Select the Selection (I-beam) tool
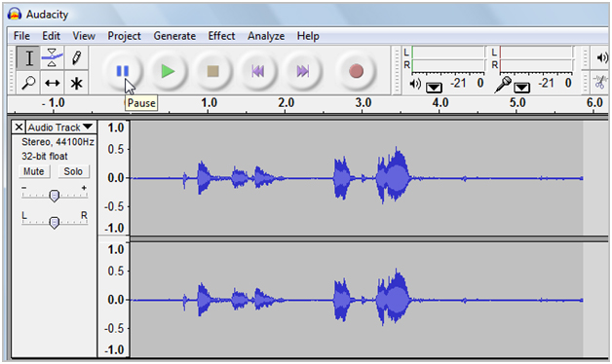 (x=28, y=58)
